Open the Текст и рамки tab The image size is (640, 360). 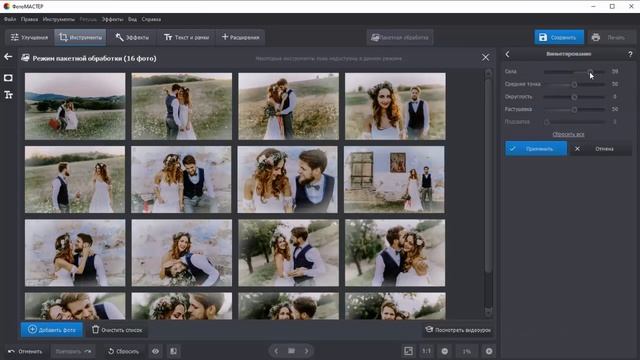point(187,37)
